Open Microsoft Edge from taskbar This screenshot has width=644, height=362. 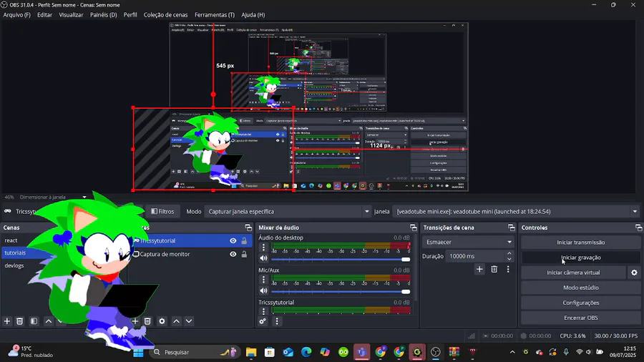tap(306, 352)
